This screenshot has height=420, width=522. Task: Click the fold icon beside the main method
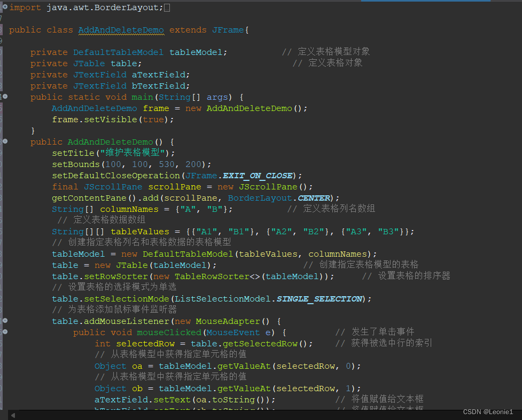[4, 97]
